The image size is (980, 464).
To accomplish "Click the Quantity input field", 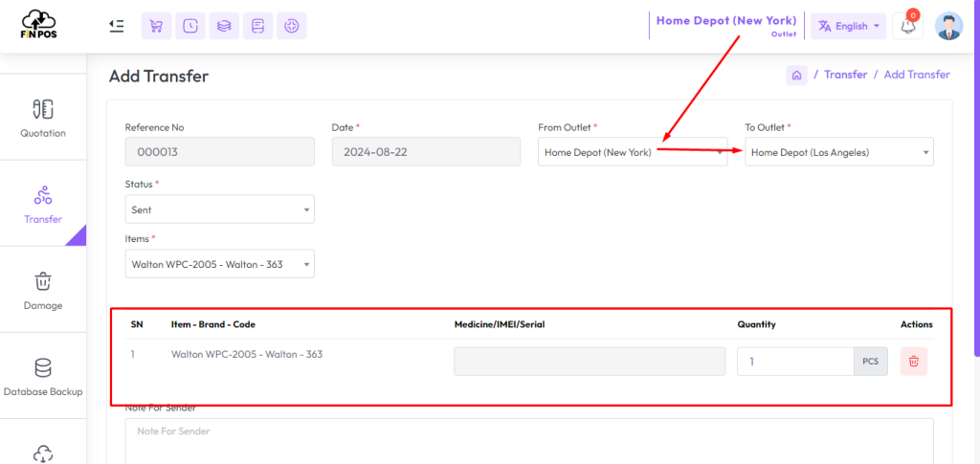I will [x=795, y=361].
